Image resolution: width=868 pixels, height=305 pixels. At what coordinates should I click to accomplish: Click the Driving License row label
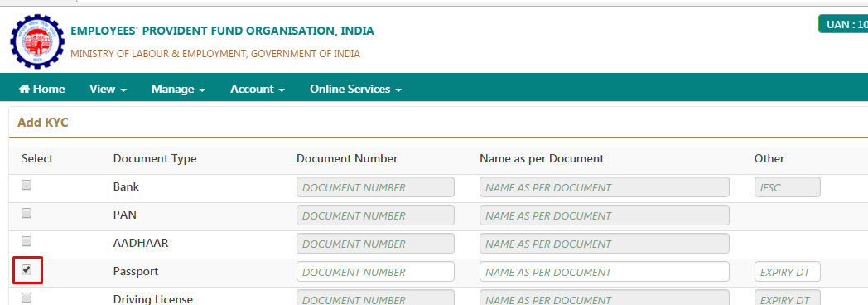pos(152,299)
